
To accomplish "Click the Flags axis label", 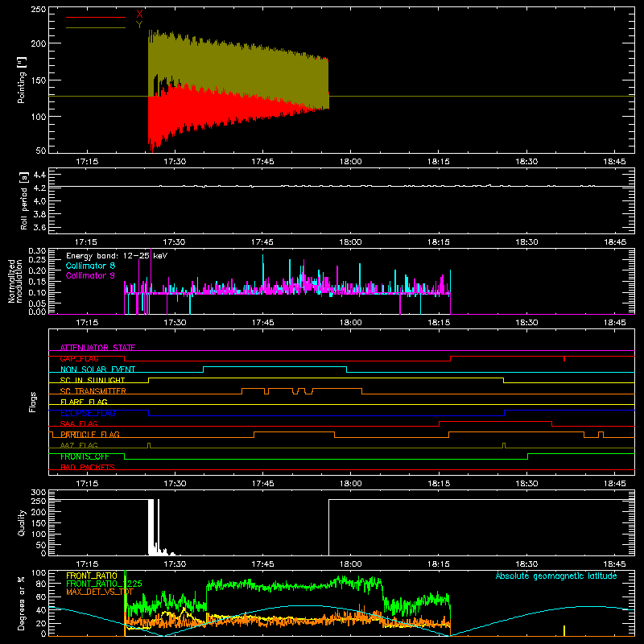I will pos(33,402).
